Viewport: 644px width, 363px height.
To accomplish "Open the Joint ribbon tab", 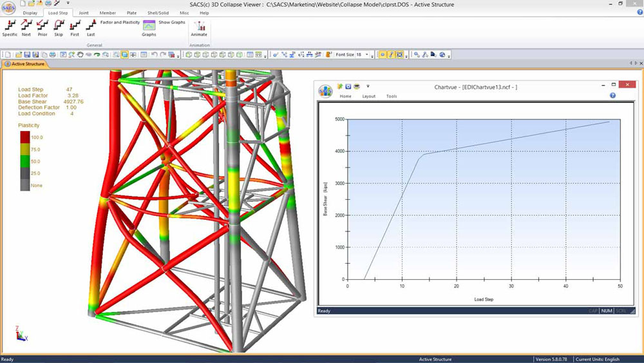I will click(x=84, y=13).
